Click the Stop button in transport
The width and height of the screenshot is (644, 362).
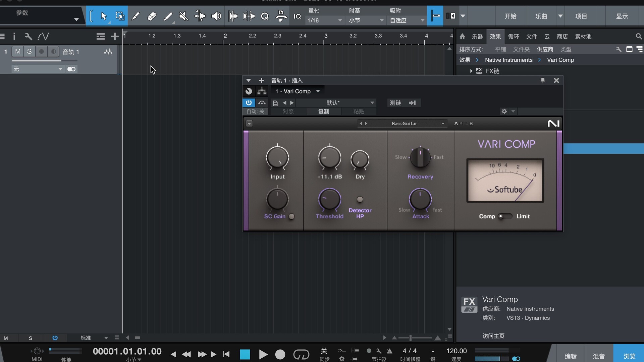(245, 354)
